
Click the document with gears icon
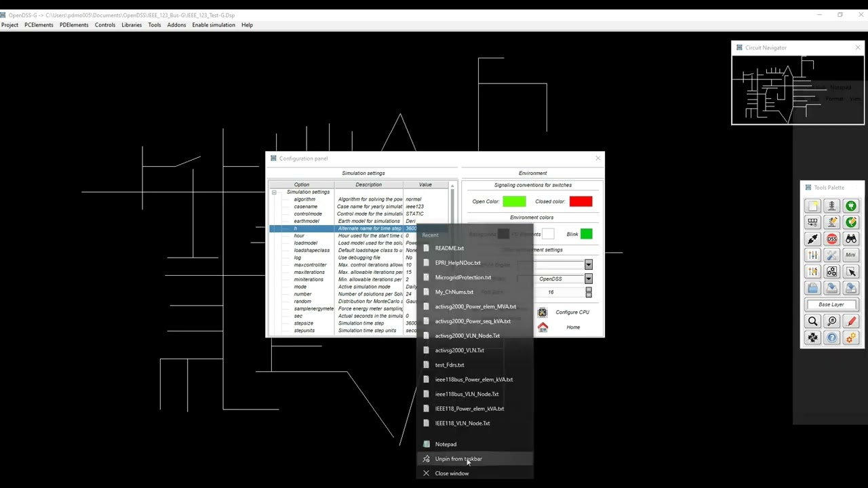click(x=831, y=272)
